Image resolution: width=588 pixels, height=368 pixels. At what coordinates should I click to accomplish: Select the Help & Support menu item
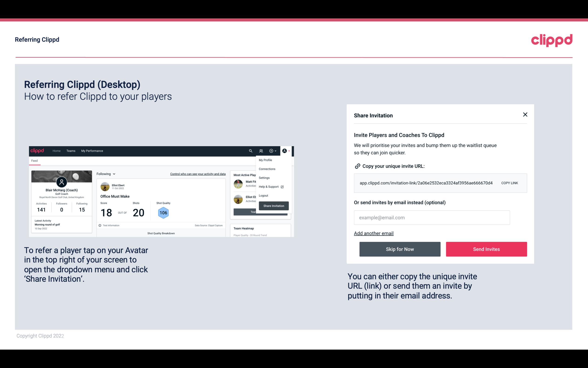pyautogui.click(x=270, y=186)
